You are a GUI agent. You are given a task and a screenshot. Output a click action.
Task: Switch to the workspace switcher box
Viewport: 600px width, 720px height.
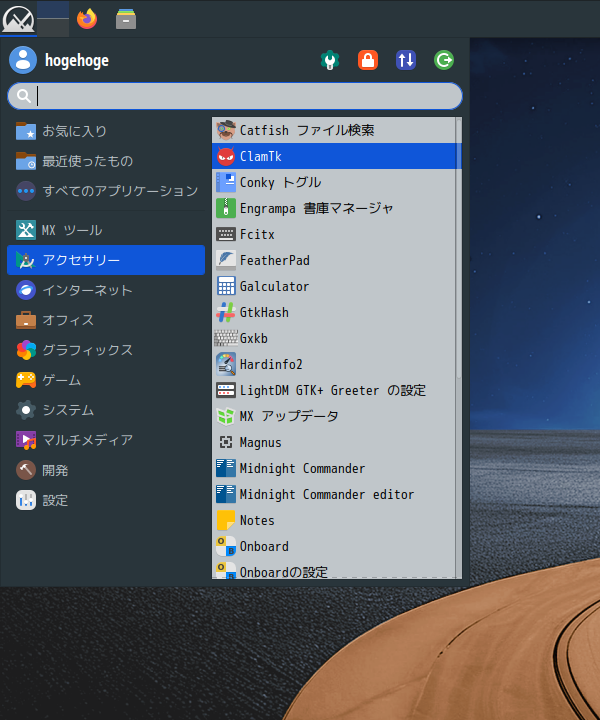tap(53, 19)
